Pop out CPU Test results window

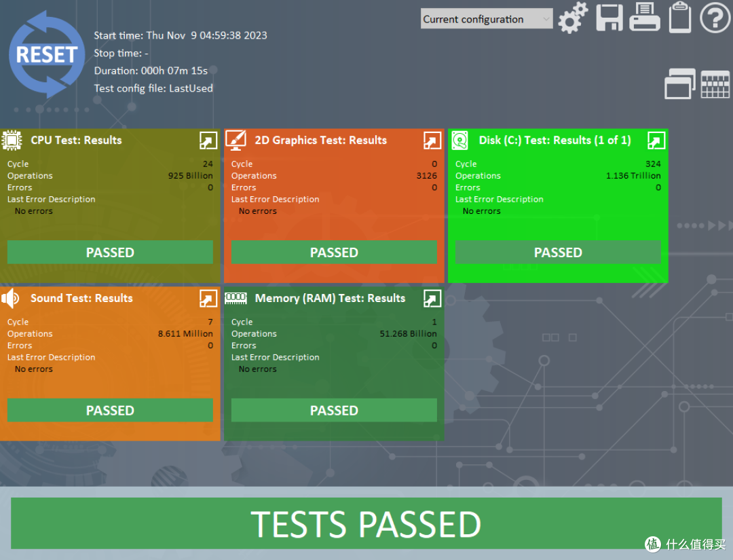208,141
